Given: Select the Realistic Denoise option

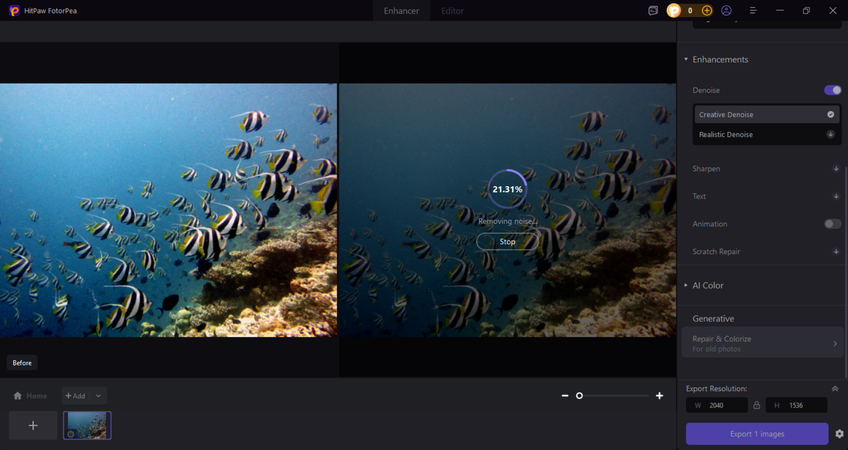Looking at the screenshot, I should pyautogui.click(x=726, y=134).
